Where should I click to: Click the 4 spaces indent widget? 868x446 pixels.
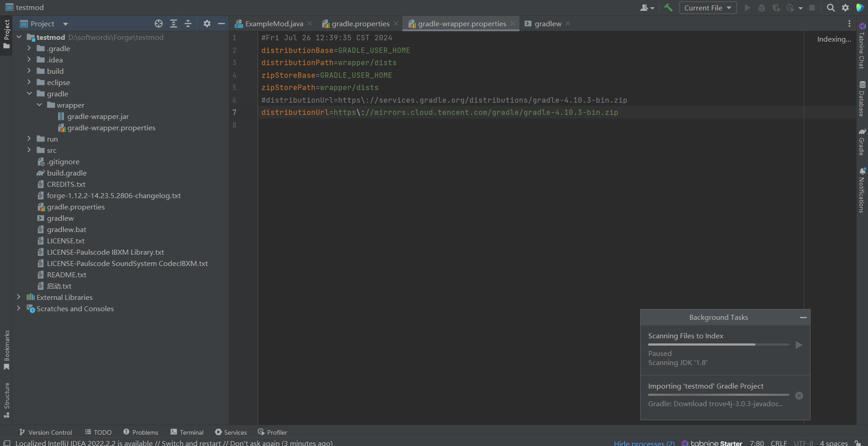(x=834, y=443)
